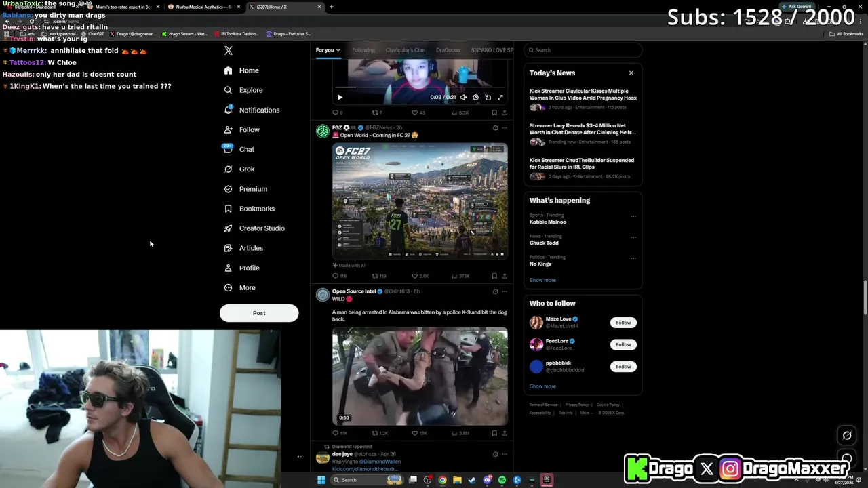Switch to the DraGoons tab
The image size is (868, 488).
click(x=448, y=50)
